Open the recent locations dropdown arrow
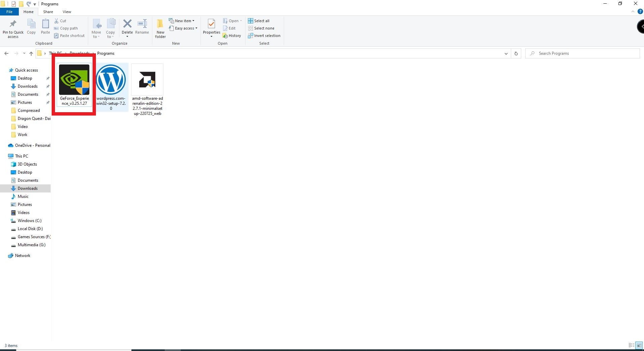 pos(24,53)
